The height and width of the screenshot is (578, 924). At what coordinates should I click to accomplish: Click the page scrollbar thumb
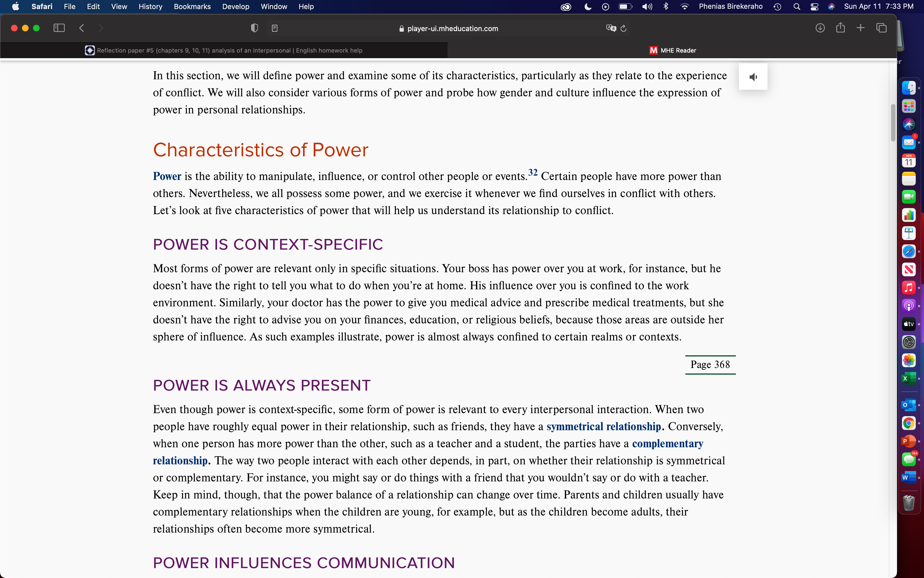click(893, 122)
